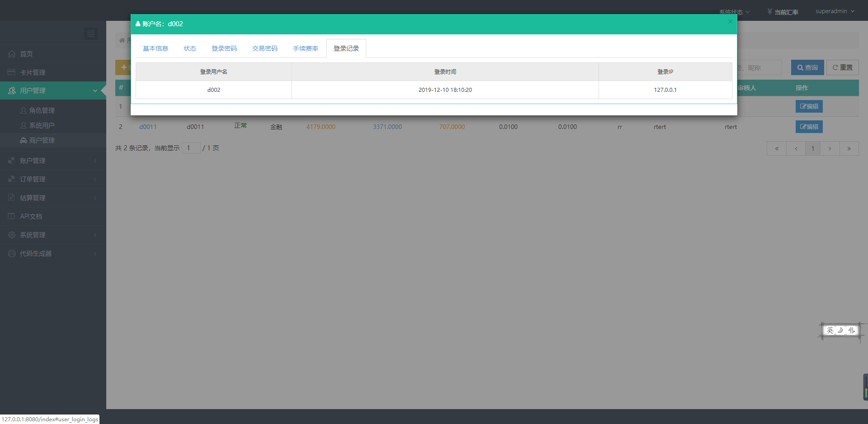The image size is (868, 424).
Task: Select page 1 in pagination
Action: [813, 148]
